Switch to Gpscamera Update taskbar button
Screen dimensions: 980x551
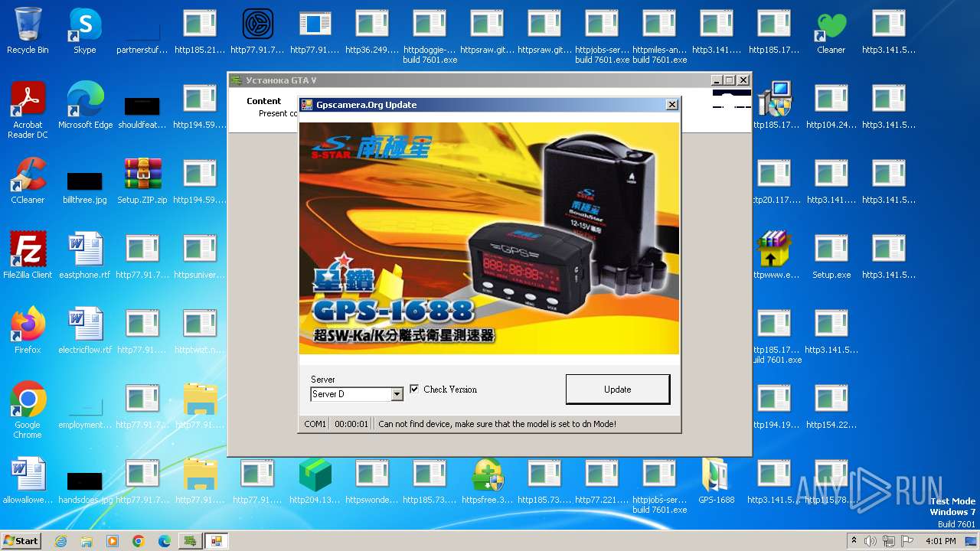coord(217,541)
